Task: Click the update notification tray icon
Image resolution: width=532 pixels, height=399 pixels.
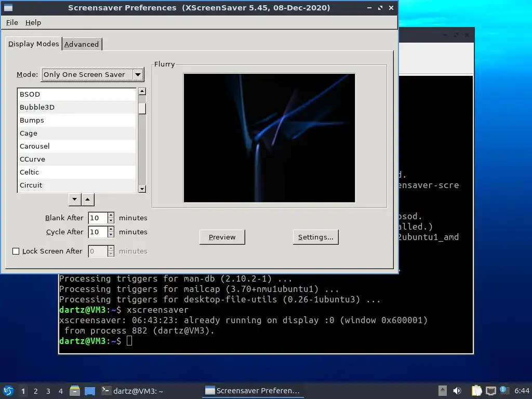Action: pyautogui.click(x=504, y=390)
